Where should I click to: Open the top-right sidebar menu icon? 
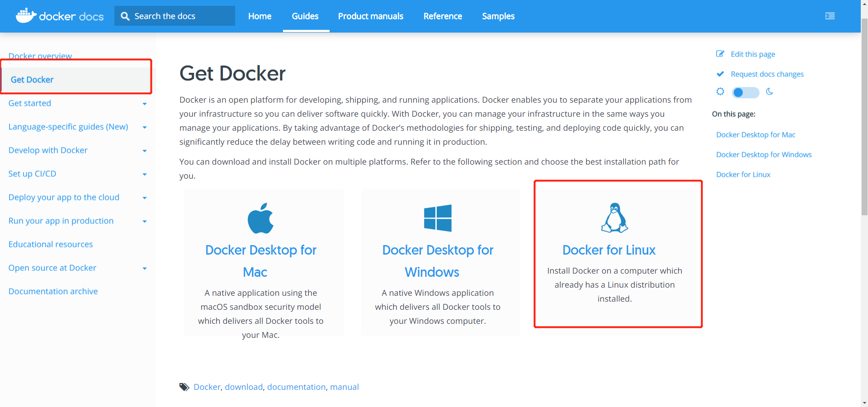[830, 16]
